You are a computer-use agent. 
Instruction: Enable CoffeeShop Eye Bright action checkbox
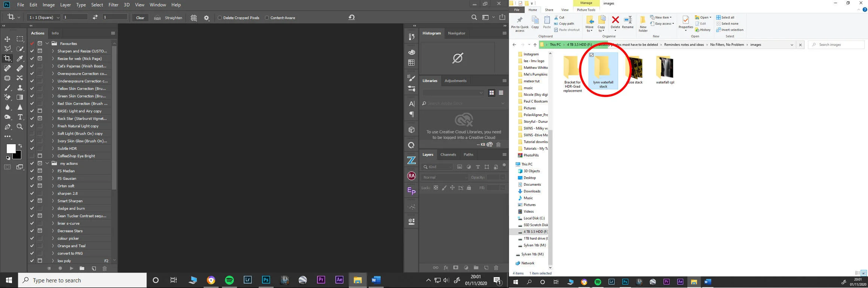tap(32, 156)
